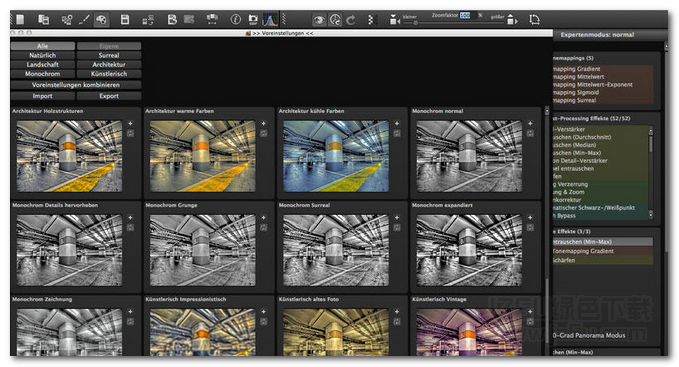Click the 'größer' zoom in icon

click(512, 20)
